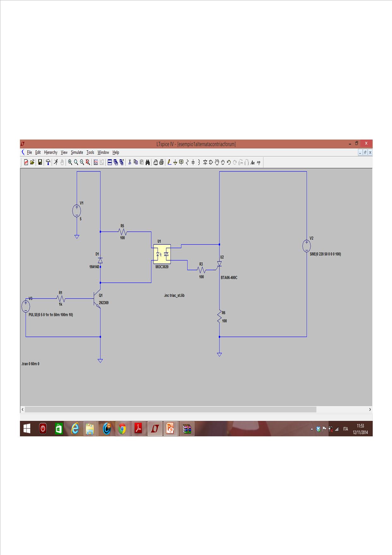Screen dimensions: 392x555
Task: Select the resistor component tool
Action: point(187,162)
